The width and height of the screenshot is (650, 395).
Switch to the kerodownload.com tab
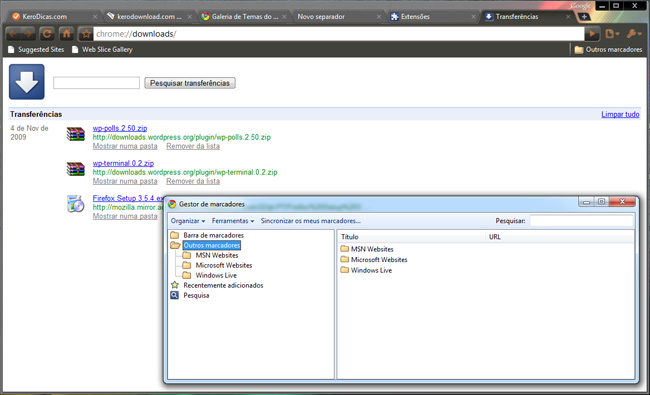click(149, 17)
